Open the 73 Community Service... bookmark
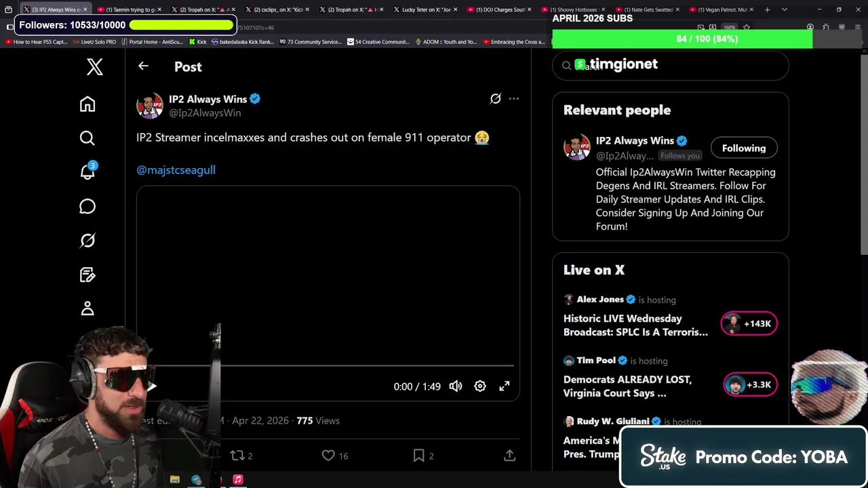Viewport: 868px width, 488px height. (x=310, y=42)
